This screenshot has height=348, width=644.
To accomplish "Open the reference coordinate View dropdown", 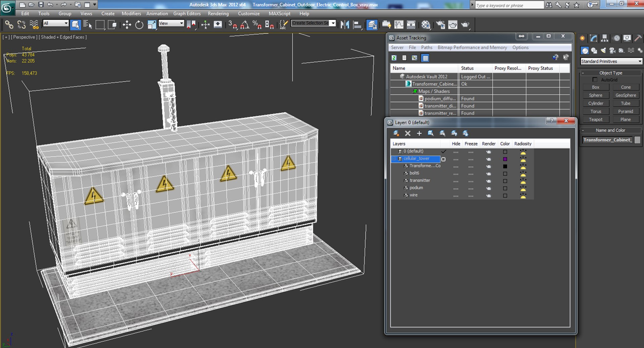I will point(171,23).
